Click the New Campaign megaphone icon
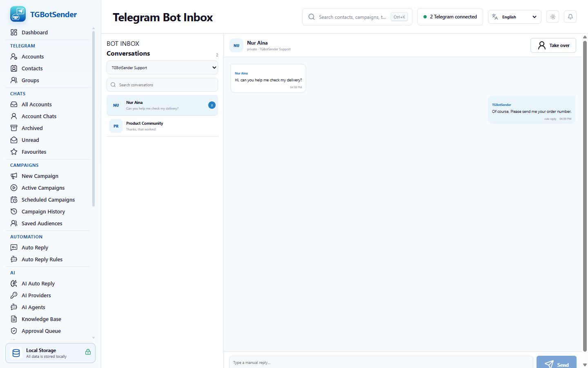 pos(14,176)
